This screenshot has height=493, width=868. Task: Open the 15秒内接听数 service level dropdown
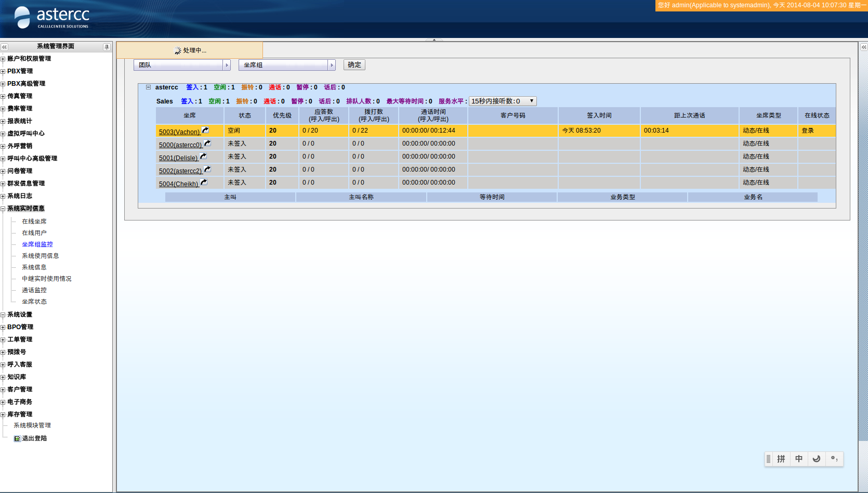(502, 101)
